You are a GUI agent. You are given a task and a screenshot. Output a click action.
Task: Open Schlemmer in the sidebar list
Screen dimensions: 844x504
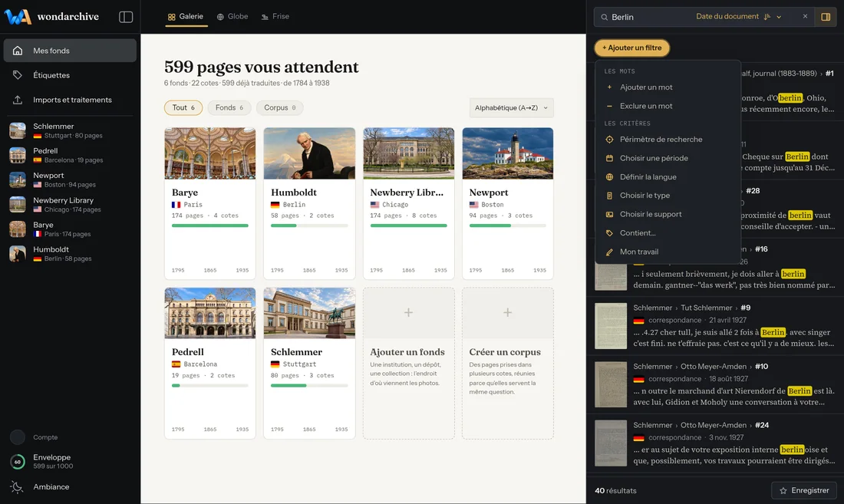pyautogui.click(x=70, y=130)
